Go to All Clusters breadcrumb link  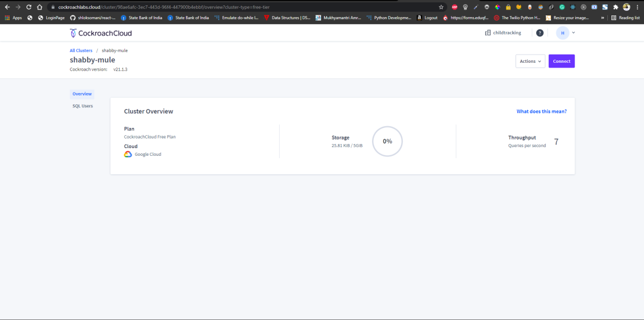tap(81, 50)
